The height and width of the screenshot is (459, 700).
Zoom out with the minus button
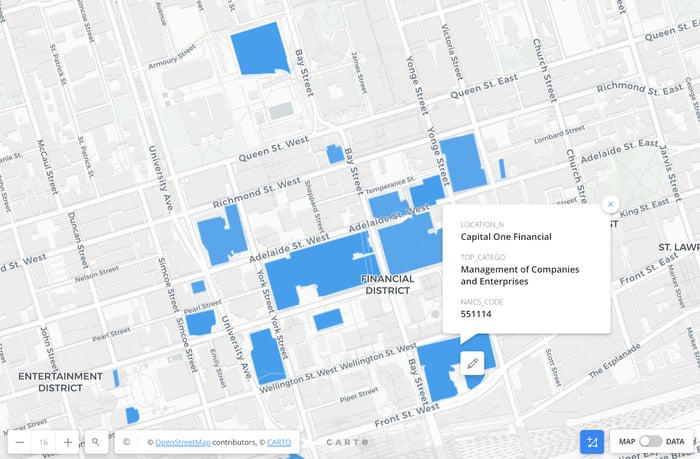20,442
